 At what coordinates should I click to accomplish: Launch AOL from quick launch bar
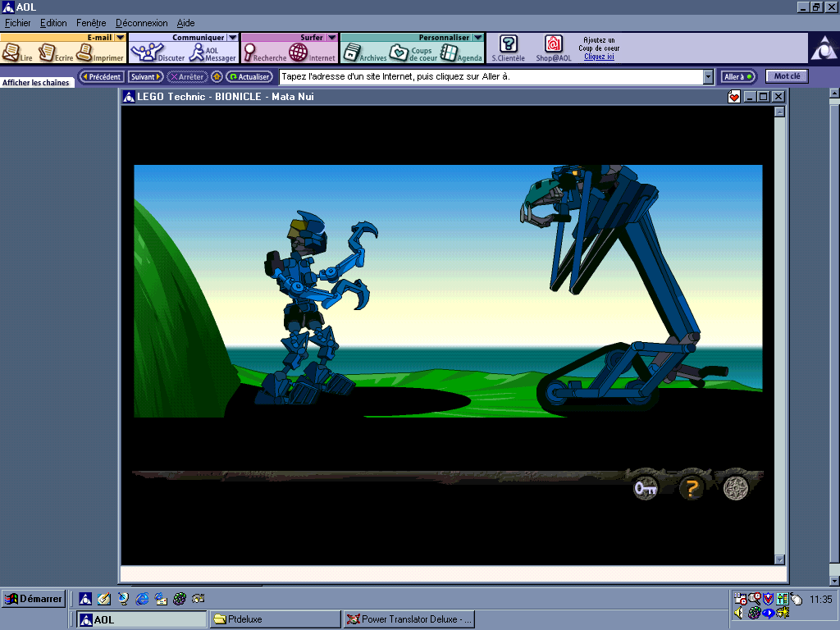tap(85, 598)
